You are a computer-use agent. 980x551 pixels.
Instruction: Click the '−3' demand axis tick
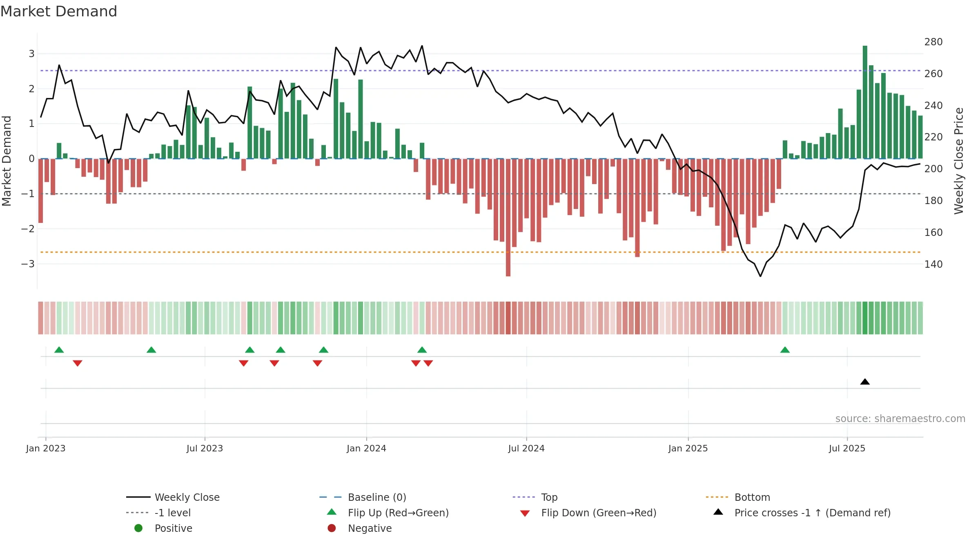pyautogui.click(x=28, y=264)
